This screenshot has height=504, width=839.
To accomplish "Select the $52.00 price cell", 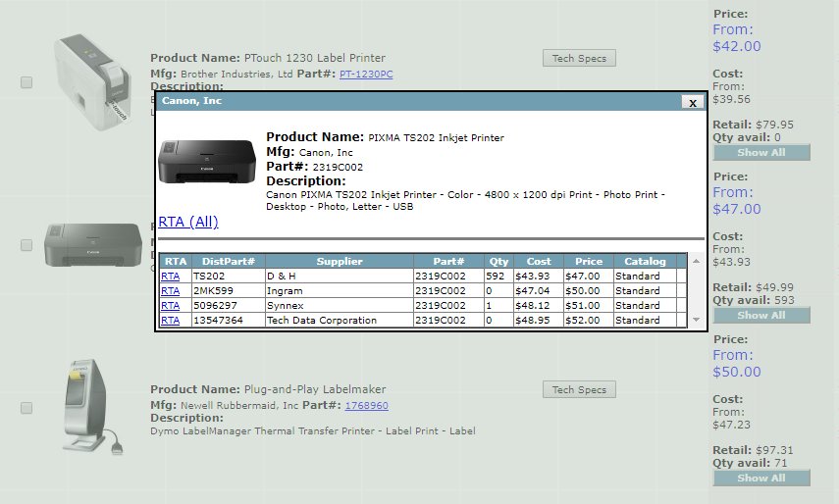I will [x=589, y=320].
